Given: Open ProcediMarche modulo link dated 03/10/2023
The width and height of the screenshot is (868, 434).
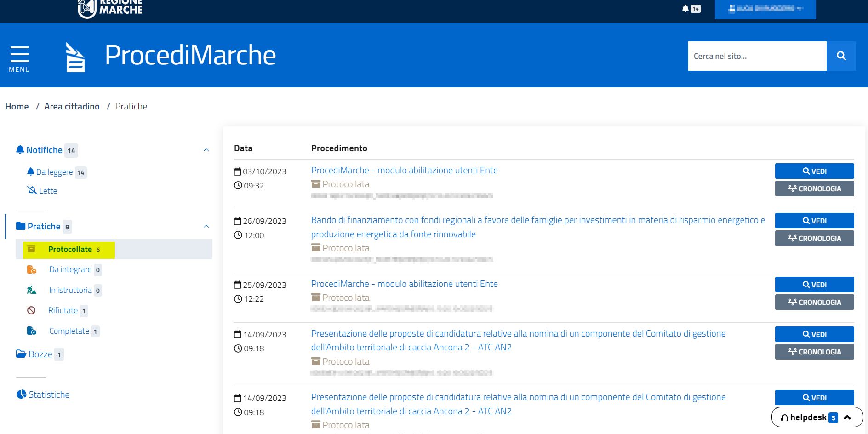Looking at the screenshot, I should tap(405, 170).
